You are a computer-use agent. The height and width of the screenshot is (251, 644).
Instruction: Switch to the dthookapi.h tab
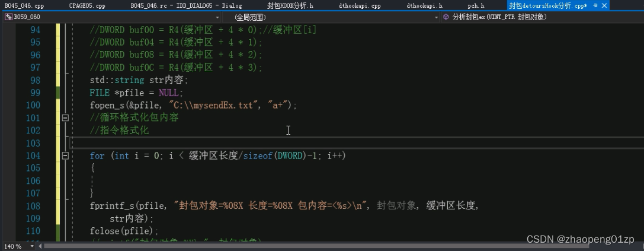424,6
